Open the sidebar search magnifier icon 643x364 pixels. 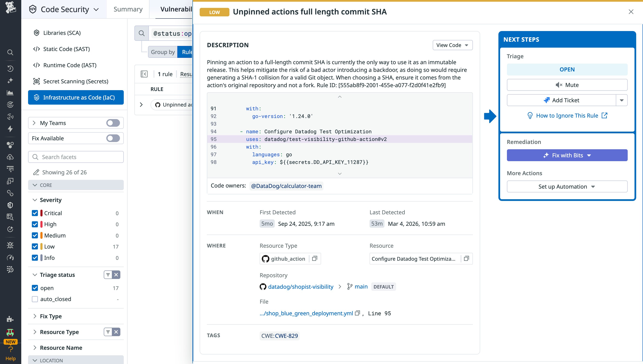(10, 52)
